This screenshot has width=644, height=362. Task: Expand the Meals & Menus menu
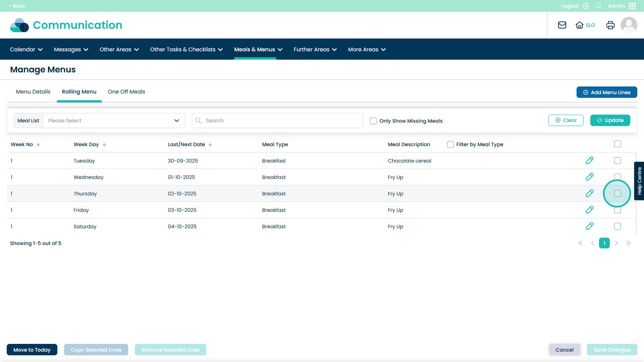pos(258,49)
